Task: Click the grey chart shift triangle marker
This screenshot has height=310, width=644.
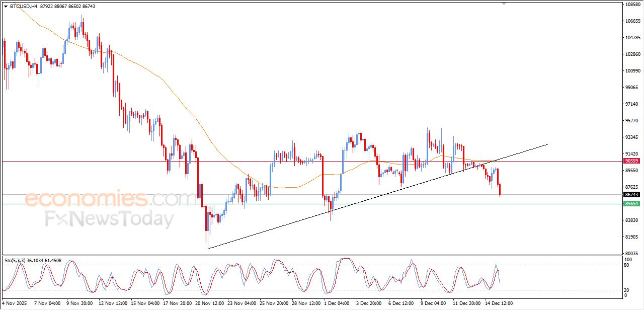Action: point(504,4)
